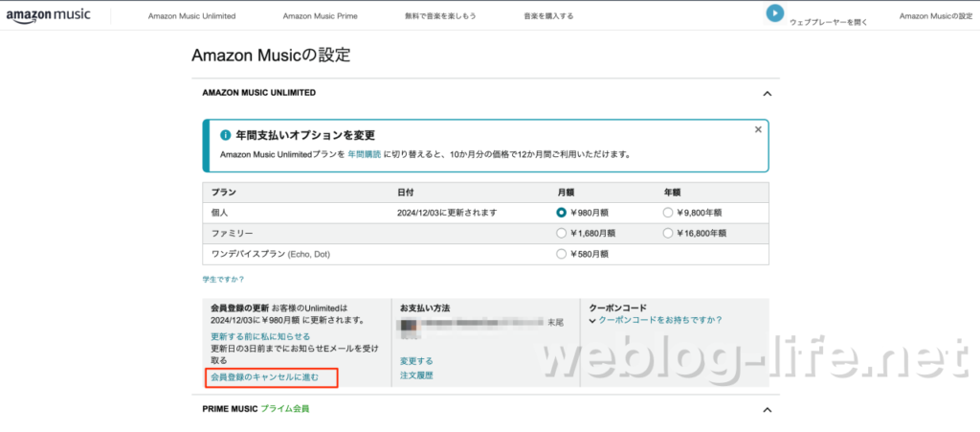The height and width of the screenshot is (432, 980).
Task: Open the web player play icon
Action: click(775, 13)
